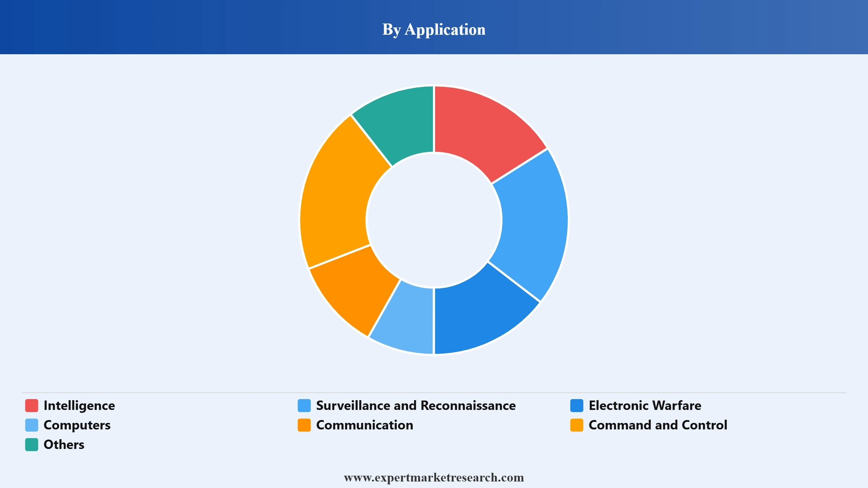The height and width of the screenshot is (488, 868).
Task: Click the light blue Computers legend swatch
Action: coord(31,425)
